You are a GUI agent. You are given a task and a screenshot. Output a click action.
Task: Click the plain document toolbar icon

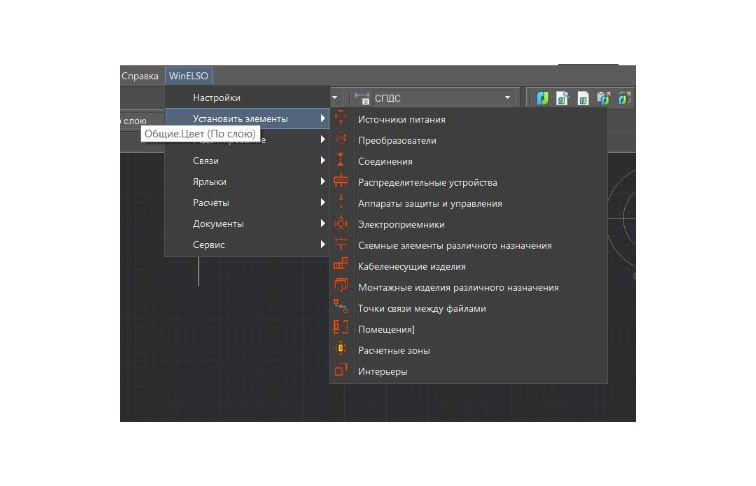point(583,98)
